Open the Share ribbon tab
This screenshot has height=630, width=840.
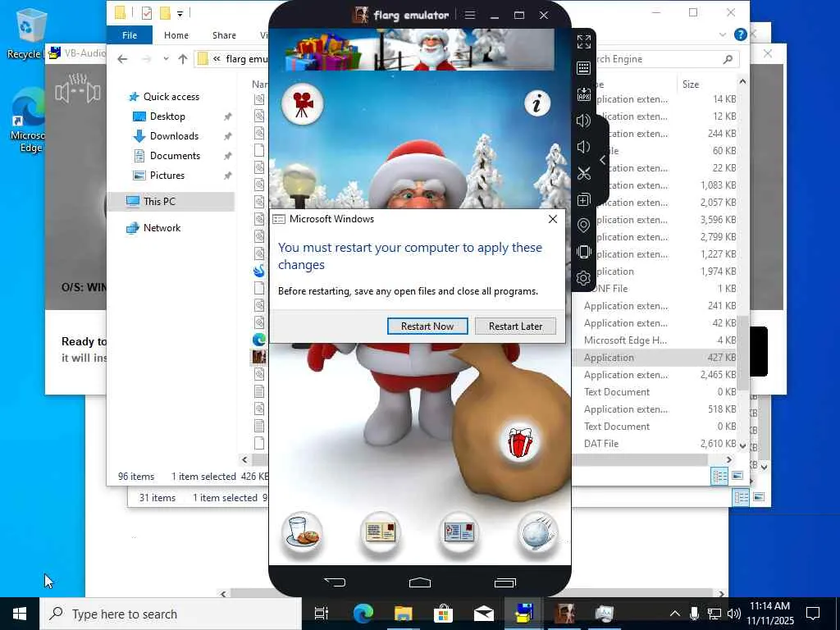224,35
